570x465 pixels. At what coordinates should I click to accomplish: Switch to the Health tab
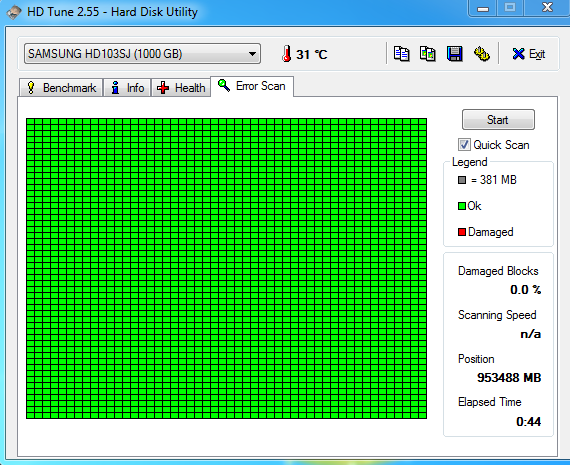181,88
